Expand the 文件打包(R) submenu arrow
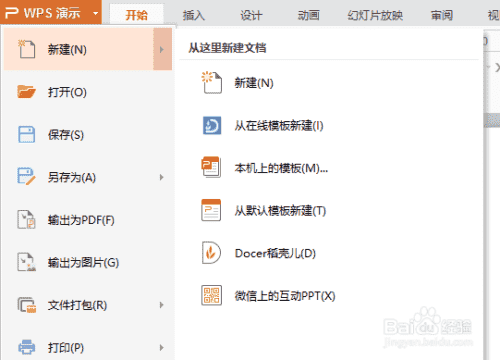Screen dimensions: 500x360 click(x=162, y=305)
